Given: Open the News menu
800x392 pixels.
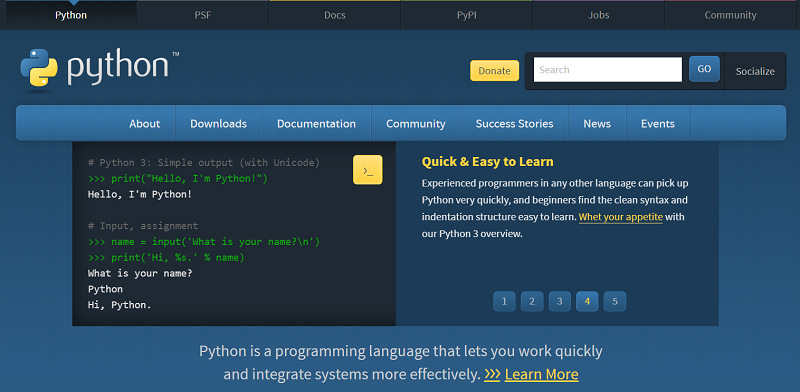Looking at the screenshot, I should (x=597, y=124).
